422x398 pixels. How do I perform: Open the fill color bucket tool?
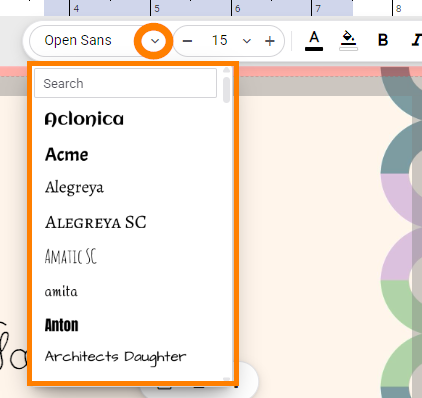[348, 41]
